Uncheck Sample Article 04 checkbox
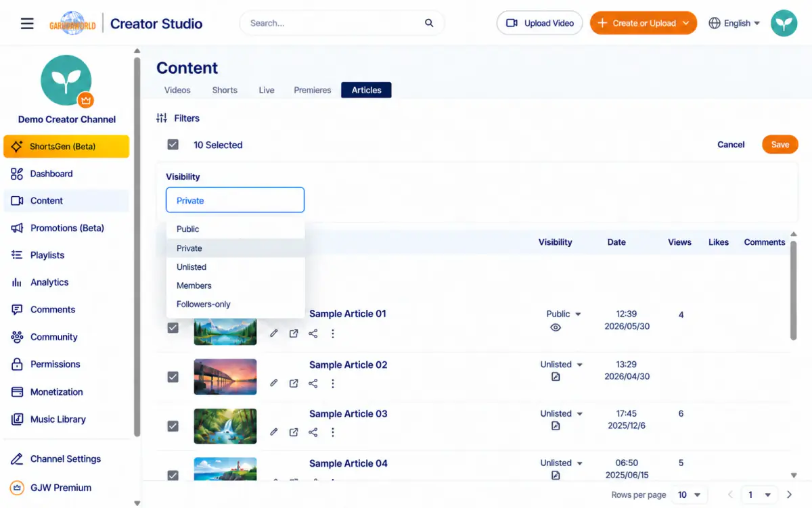Image resolution: width=812 pixels, height=508 pixels. 173,476
